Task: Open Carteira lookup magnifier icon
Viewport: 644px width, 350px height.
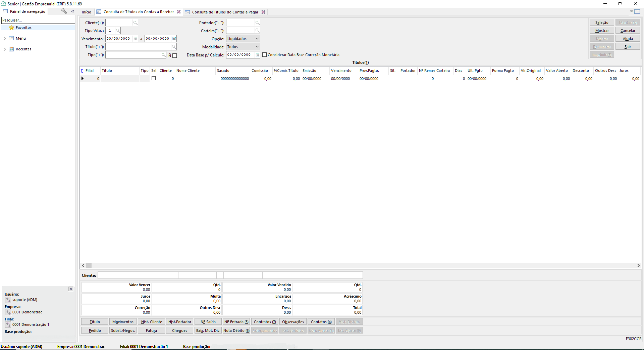Action: click(x=257, y=31)
